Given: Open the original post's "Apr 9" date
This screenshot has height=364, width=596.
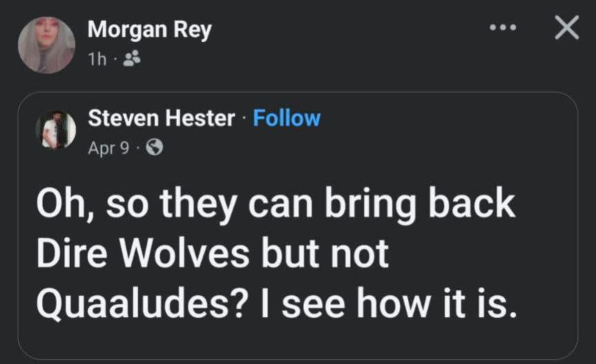Looking at the screenshot, I should (x=108, y=147).
